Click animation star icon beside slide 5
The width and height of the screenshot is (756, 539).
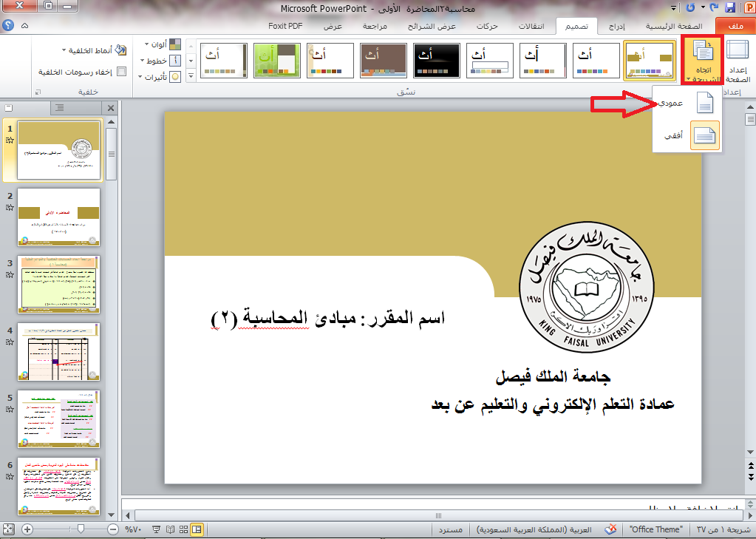click(x=10, y=410)
